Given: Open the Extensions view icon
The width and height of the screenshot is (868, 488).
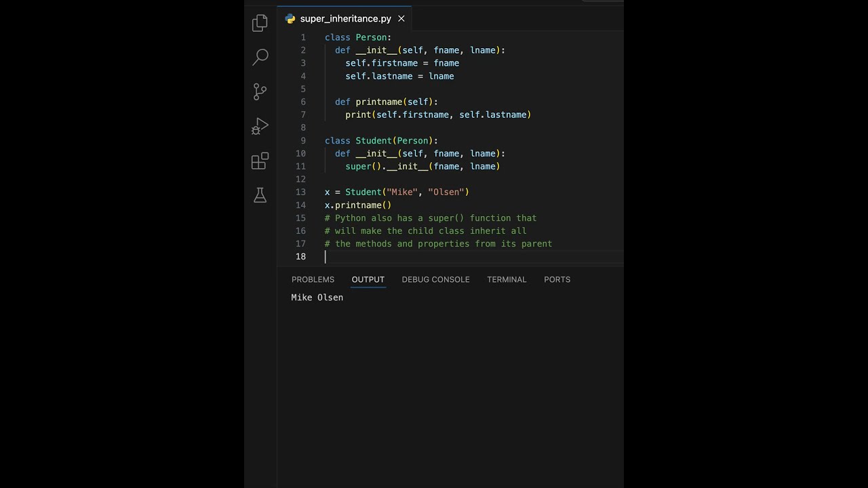Looking at the screenshot, I should [260, 161].
